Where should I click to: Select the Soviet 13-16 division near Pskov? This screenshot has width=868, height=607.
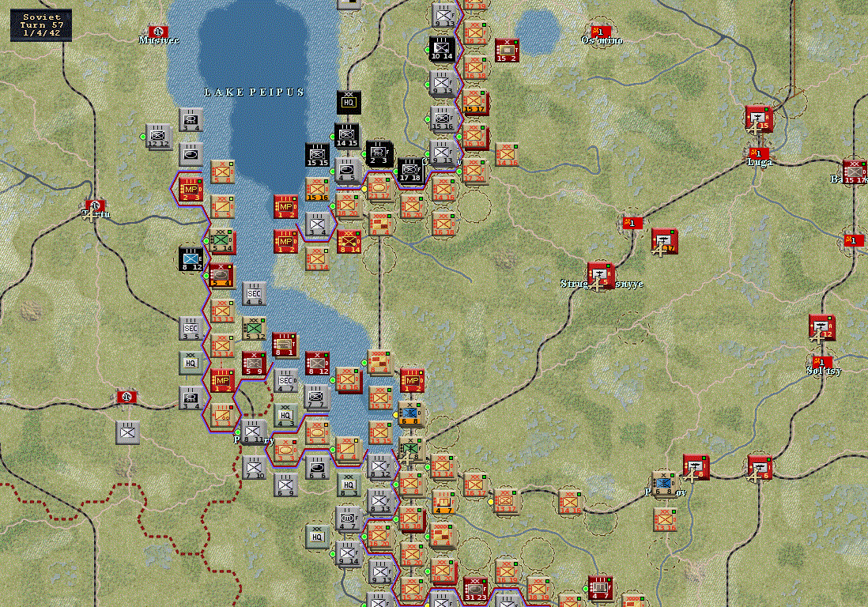tap(665, 519)
